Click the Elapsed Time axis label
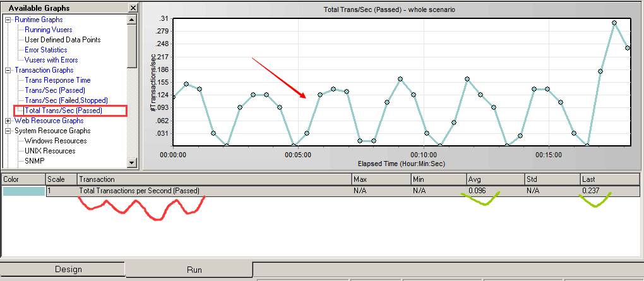This screenshot has height=281, width=644. (402, 164)
